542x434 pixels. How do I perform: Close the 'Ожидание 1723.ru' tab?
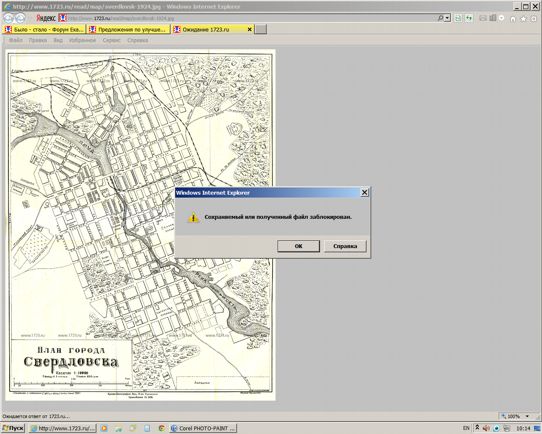(250, 29)
